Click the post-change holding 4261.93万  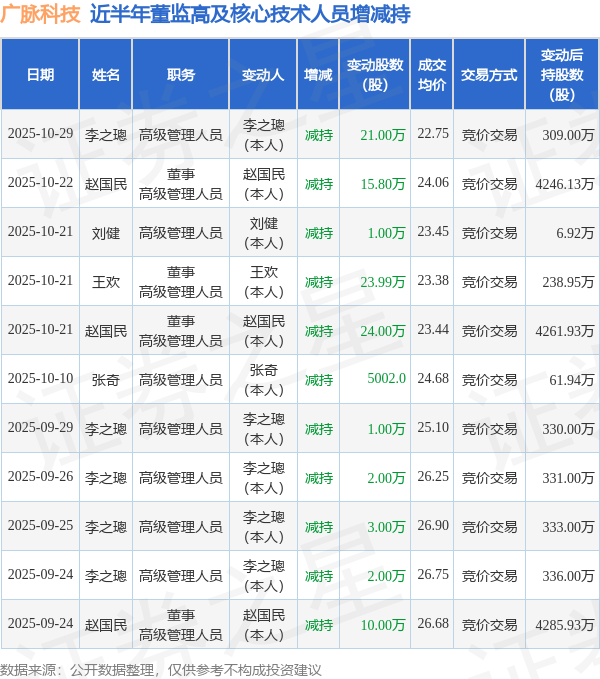565,331
